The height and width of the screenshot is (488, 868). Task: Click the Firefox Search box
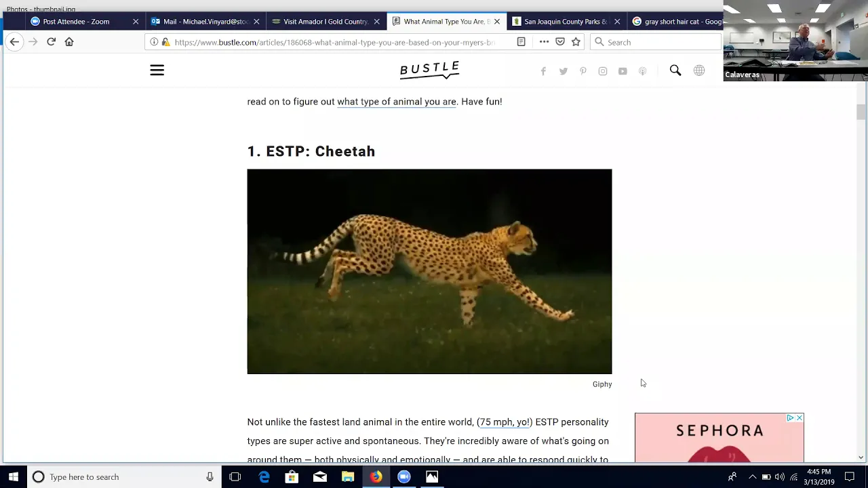tap(655, 42)
